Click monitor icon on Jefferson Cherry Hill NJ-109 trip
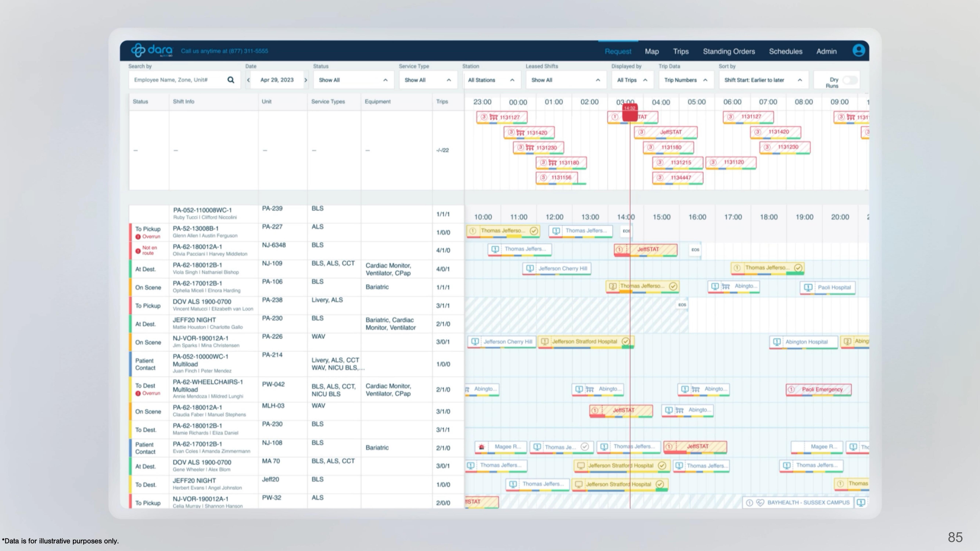The height and width of the screenshot is (551, 980). 530,269
